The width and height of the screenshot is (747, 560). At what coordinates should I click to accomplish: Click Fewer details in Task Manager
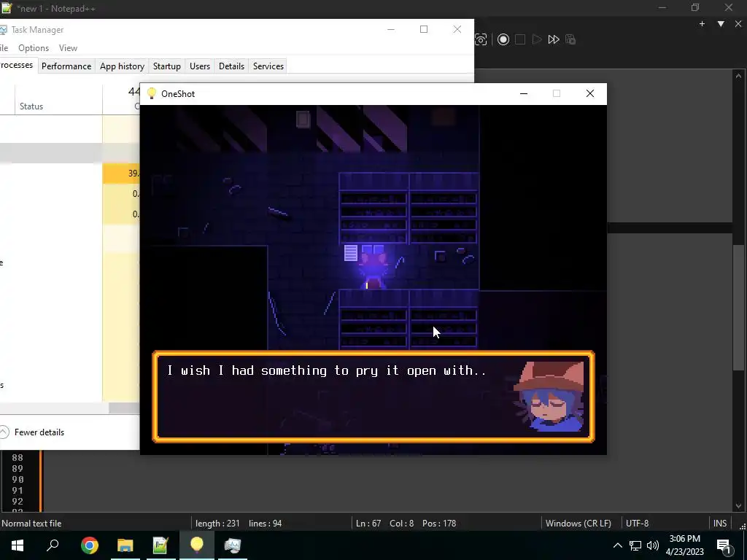[x=39, y=432]
